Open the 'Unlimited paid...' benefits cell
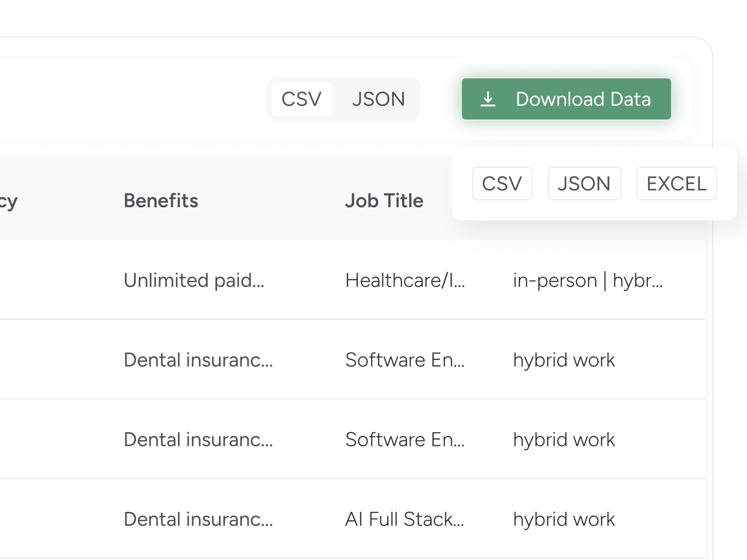Viewport: 747px width, 560px height. click(x=194, y=280)
